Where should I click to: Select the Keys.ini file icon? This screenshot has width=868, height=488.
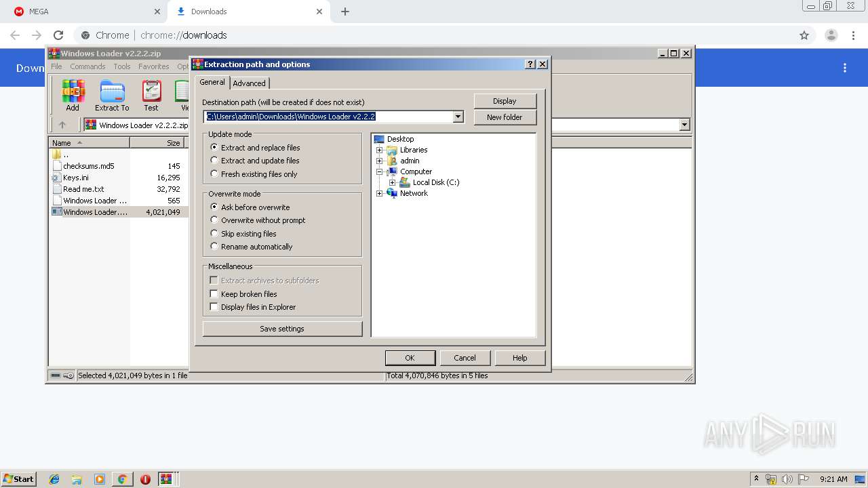click(57, 177)
